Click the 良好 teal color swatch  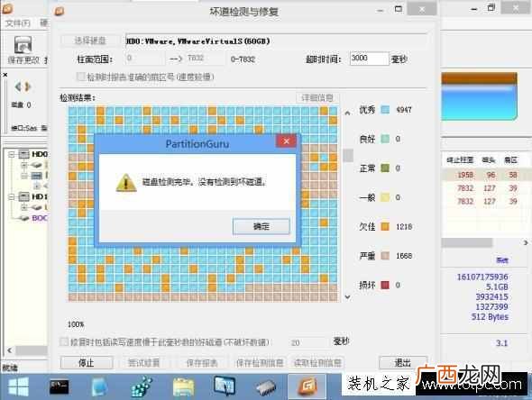pos(385,139)
